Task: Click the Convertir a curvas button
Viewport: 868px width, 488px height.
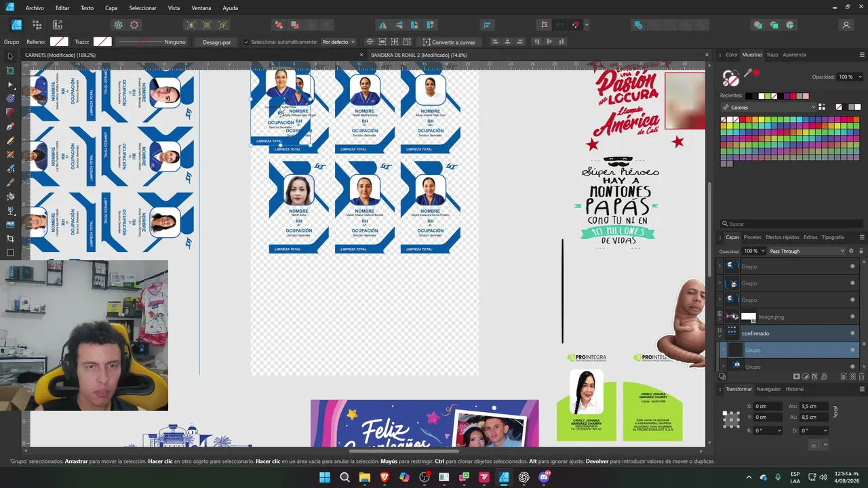Action: [449, 42]
